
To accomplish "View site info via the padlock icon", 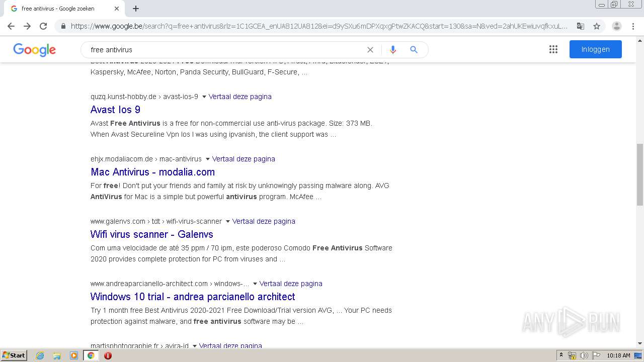I will click(63, 26).
